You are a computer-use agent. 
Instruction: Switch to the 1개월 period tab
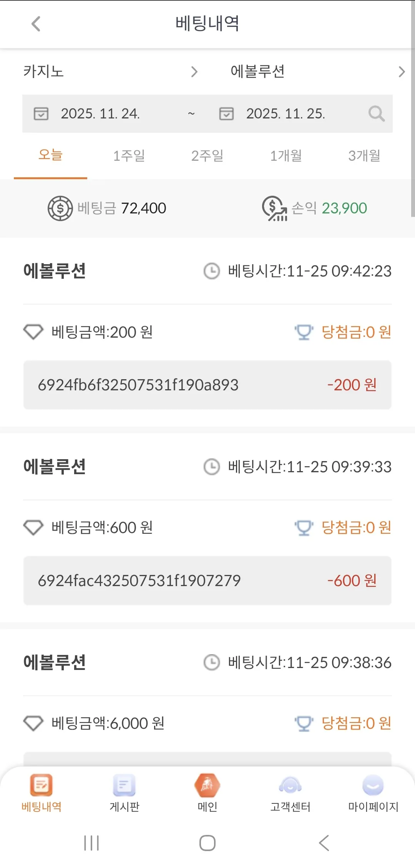coord(286,156)
